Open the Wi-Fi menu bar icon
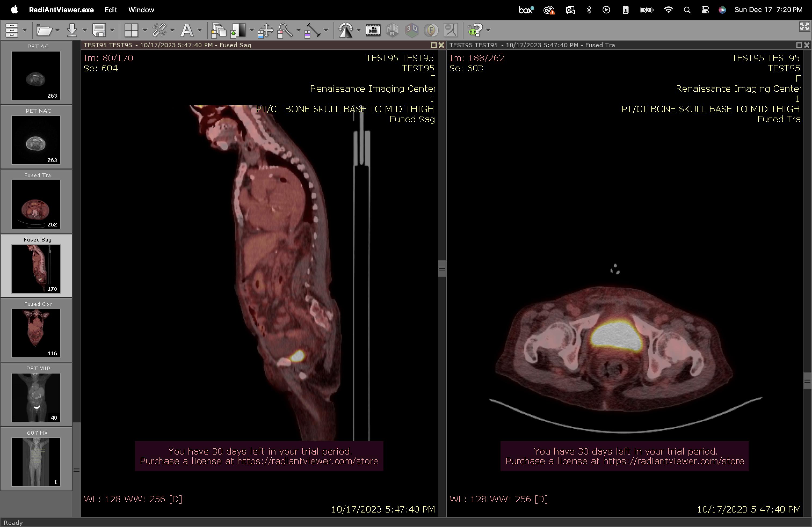The width and height of the screenshot is (812, 527). (668, 10)
